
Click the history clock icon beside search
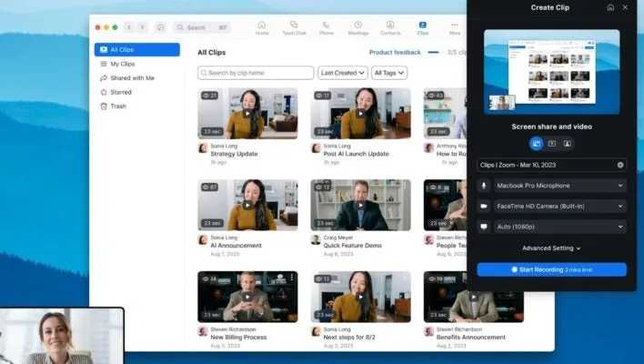pyautogui.click(x=160, y=28)
